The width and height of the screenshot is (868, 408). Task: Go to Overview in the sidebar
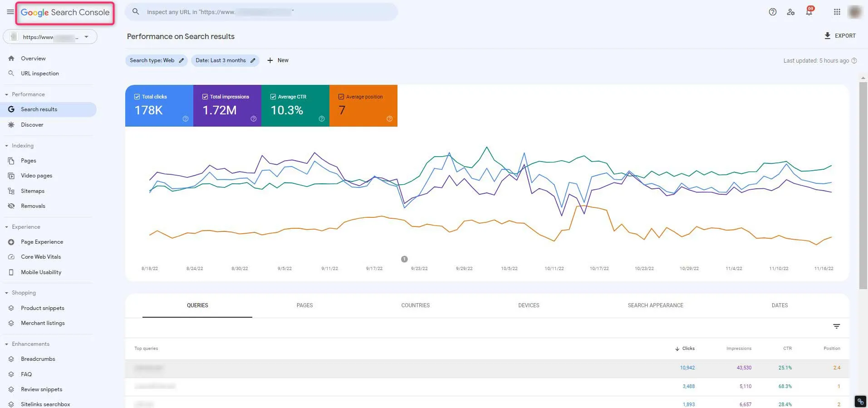tap(33, 59)
